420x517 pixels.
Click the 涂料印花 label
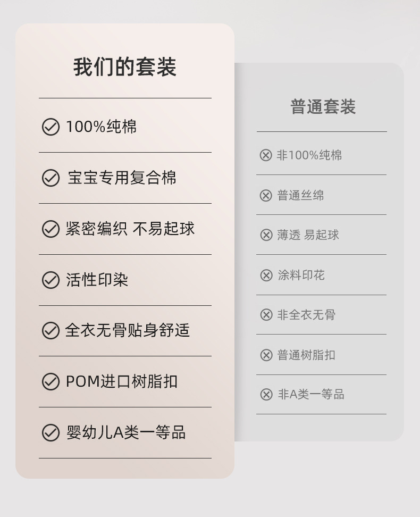pos(301,275)
